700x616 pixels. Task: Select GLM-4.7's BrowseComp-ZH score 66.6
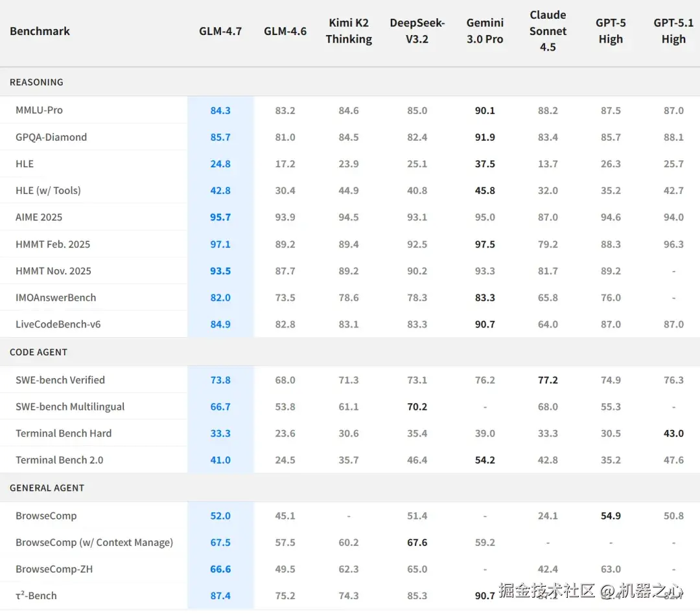220,569
